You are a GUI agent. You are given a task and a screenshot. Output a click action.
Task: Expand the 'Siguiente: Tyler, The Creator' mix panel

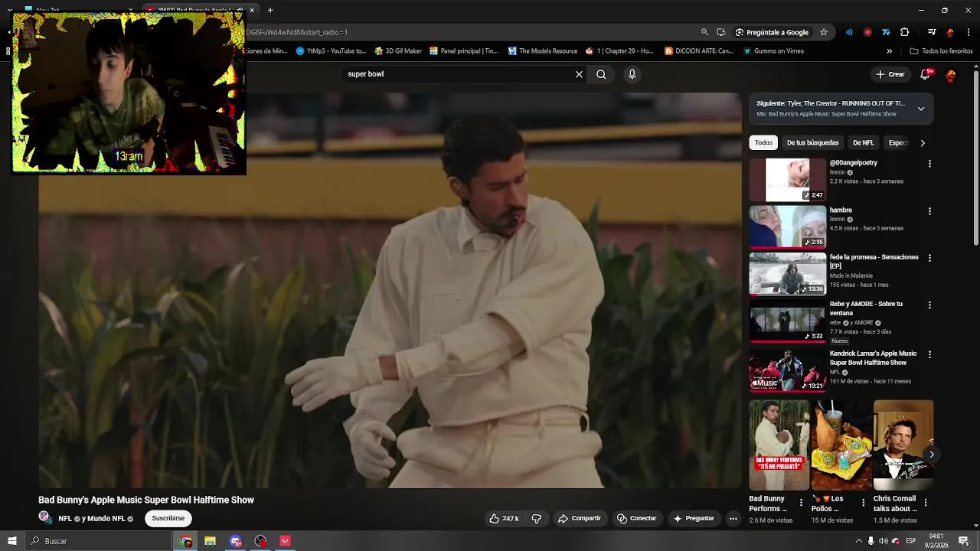tap(921, 109)
